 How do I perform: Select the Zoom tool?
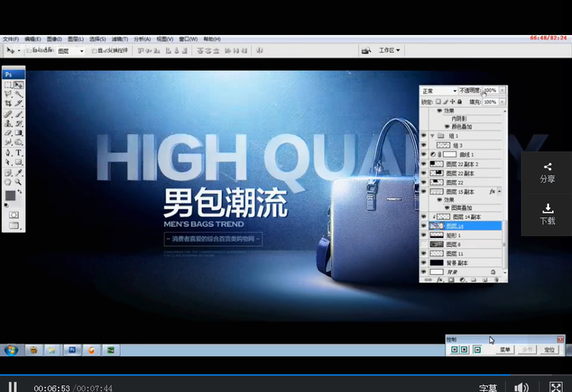tap(18, 182)
